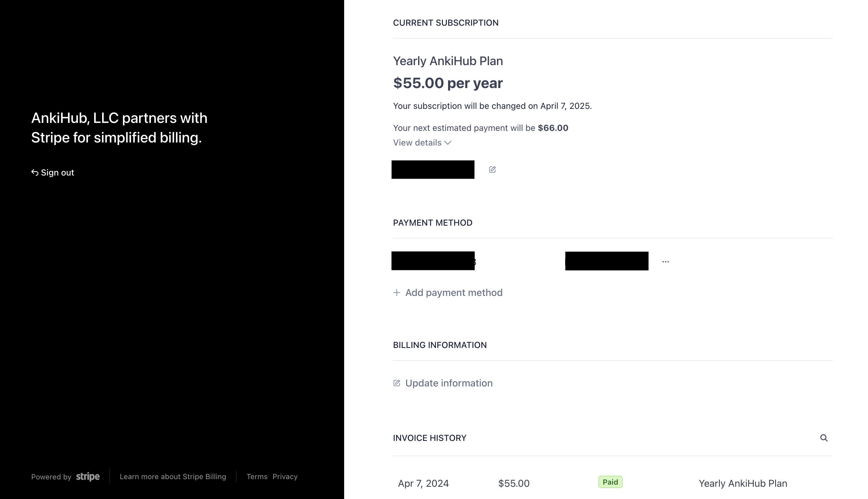Click Update information link
The image size is (868, 499).
443,383
